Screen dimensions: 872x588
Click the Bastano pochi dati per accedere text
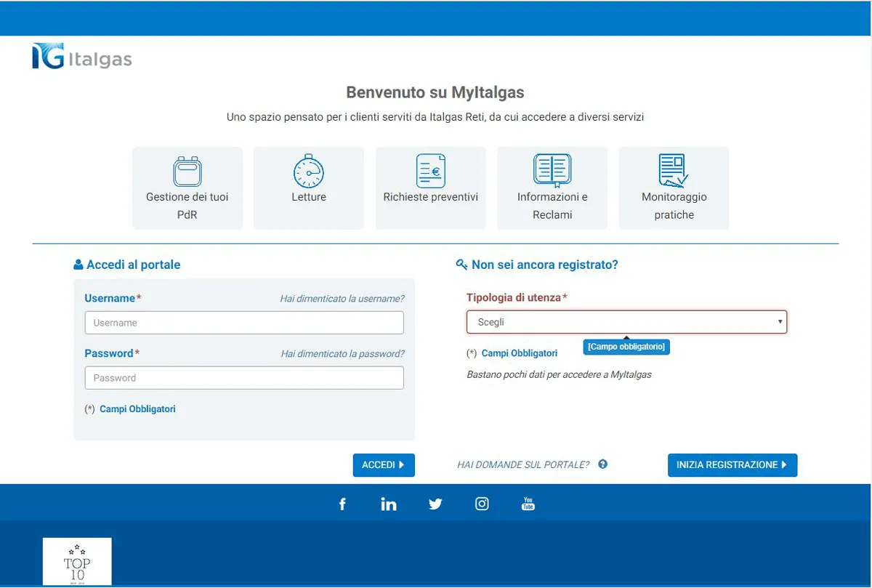pos(559,375)
